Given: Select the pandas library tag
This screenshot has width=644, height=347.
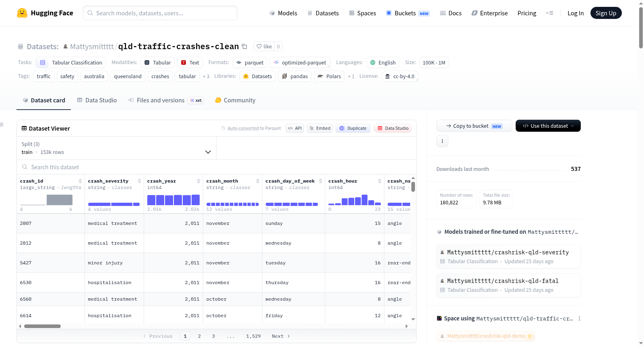Looking at the screenshot, I should [295, 76].
